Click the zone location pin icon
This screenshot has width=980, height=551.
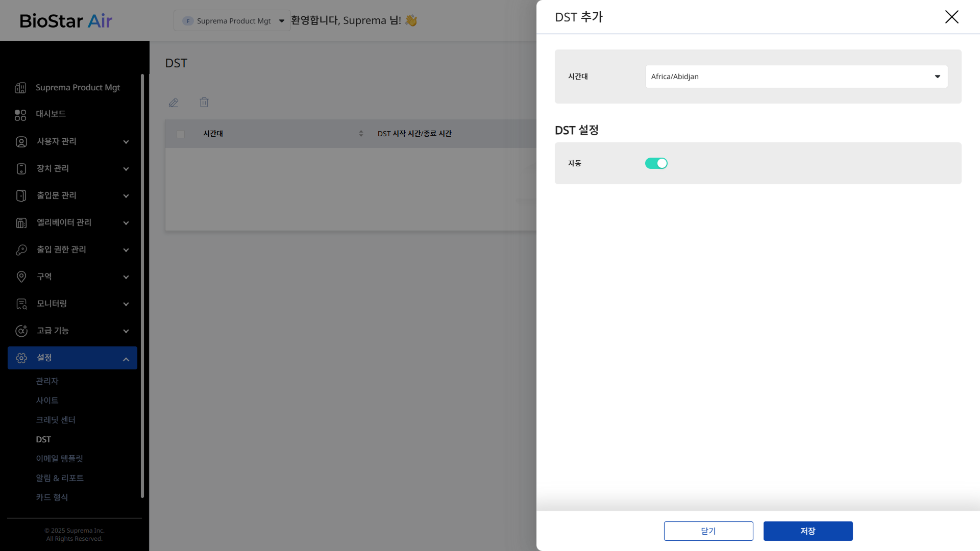click(x=21, y=277)
